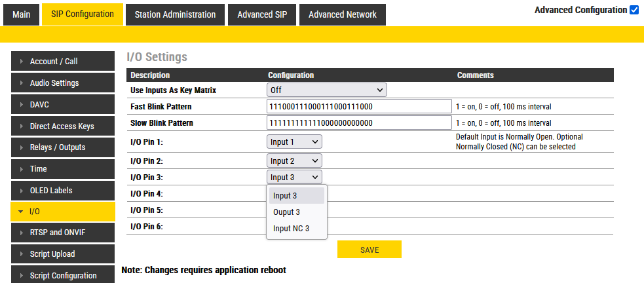644x283 pixels.
Task: Expand Direct Access Keys section
Action: [63, 126]
